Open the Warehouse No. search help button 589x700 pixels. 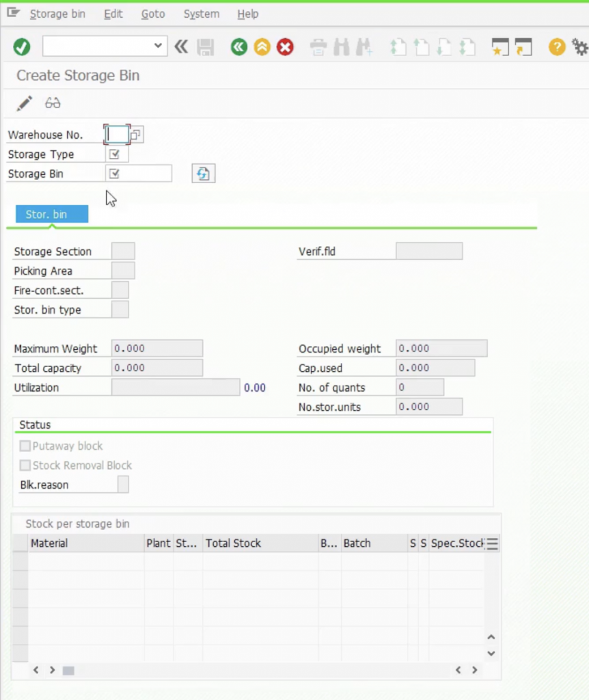click(136, 135)
